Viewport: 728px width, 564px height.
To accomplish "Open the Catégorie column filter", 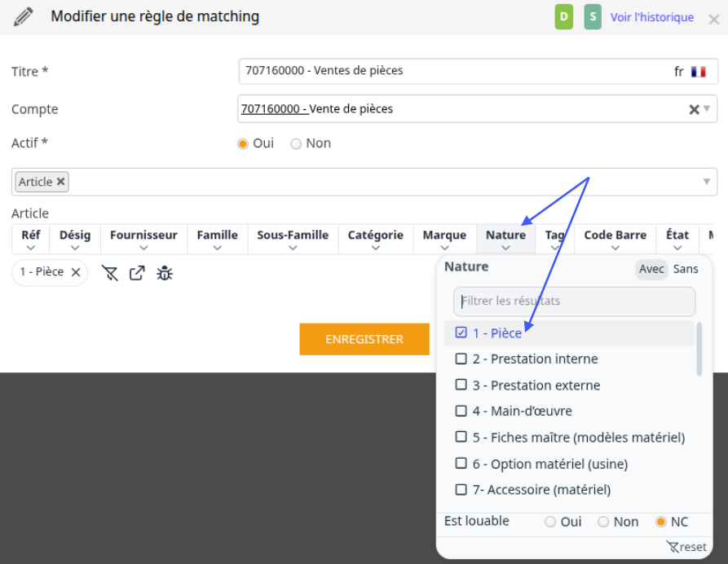I will (376, 240).
